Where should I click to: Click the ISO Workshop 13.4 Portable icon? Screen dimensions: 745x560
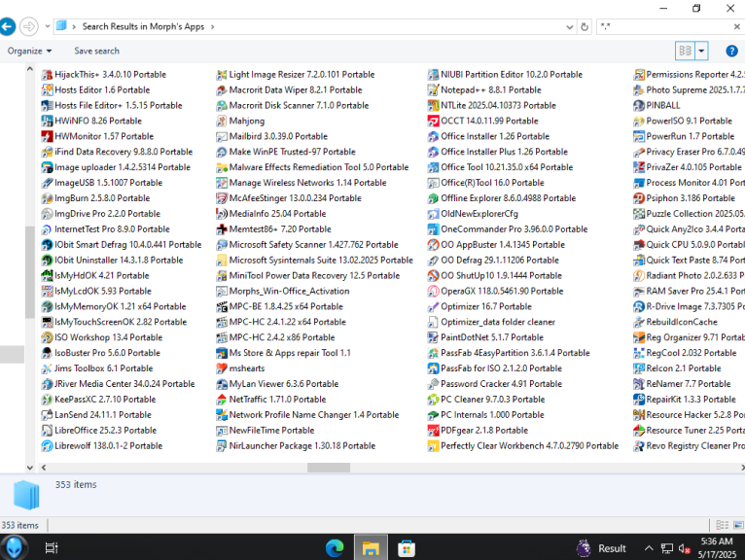[47, 337]
